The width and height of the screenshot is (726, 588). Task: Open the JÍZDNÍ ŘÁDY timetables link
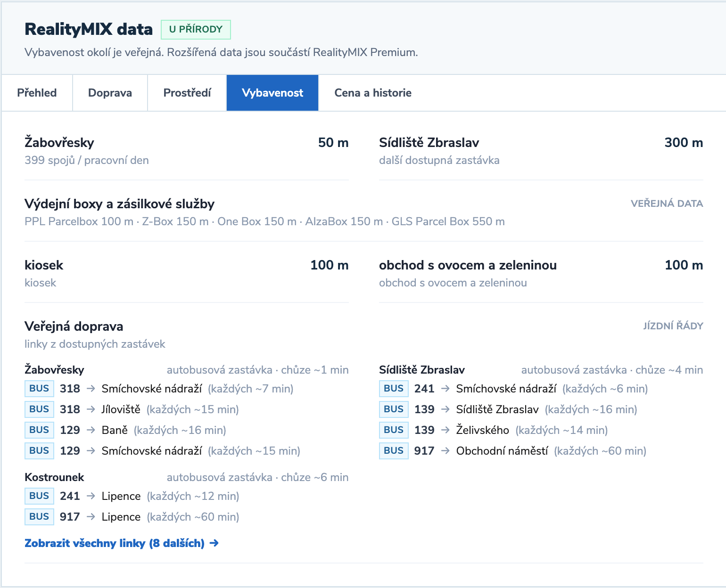(673, 326)
